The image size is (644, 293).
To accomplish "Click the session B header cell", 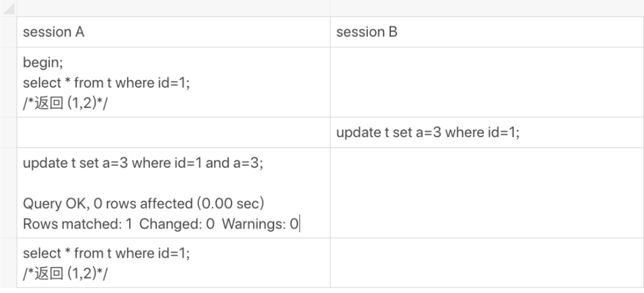I will click(487, 32).
